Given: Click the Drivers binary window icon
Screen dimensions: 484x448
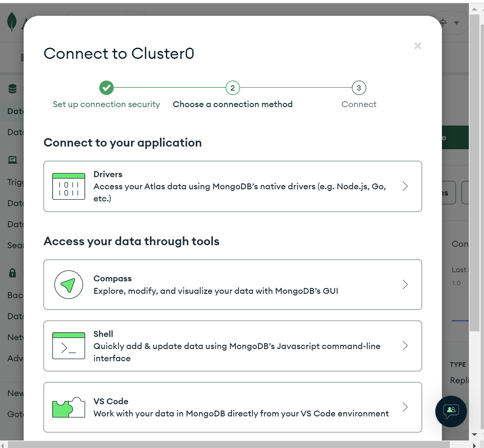Looking at the screenshot, I should pyautogui.click(x=69, y=186).
